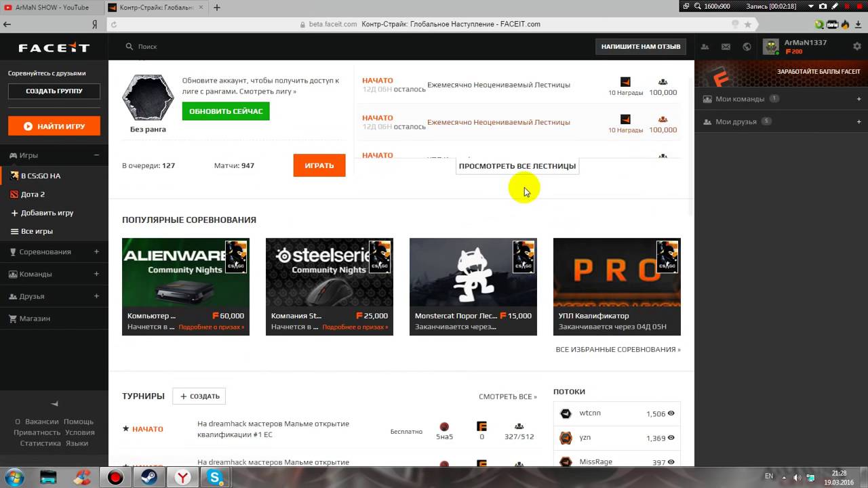Expand Мои друзья panel with plus

tap(859, 122)
